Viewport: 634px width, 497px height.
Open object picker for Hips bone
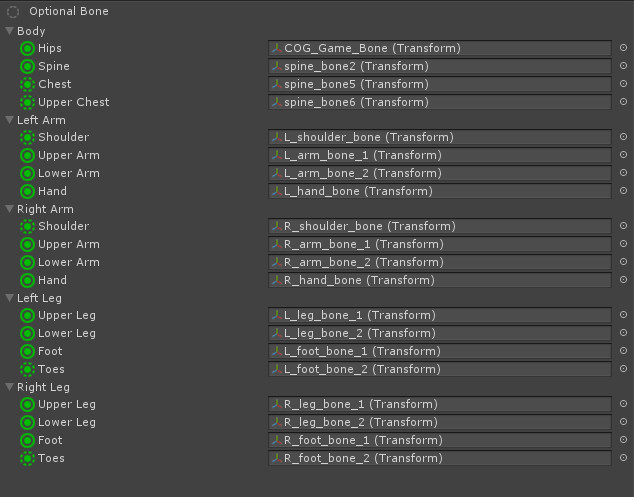click(623, 48)
